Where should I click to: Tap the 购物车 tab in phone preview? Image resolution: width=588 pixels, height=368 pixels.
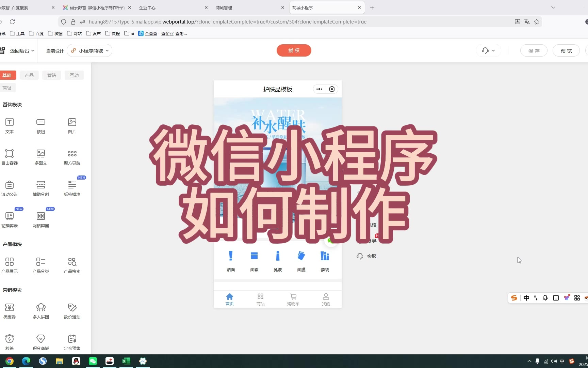click(x=293, y=299)
